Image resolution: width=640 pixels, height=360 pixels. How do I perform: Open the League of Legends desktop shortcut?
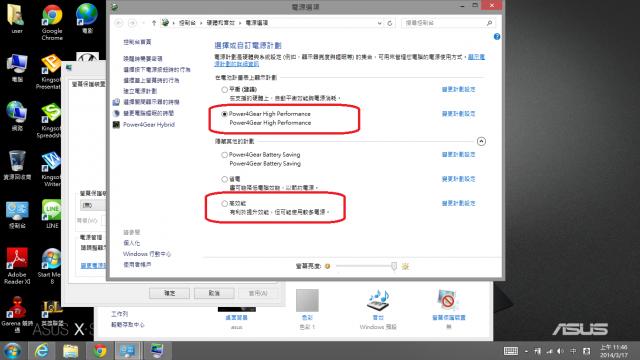(x=52, y=312)
